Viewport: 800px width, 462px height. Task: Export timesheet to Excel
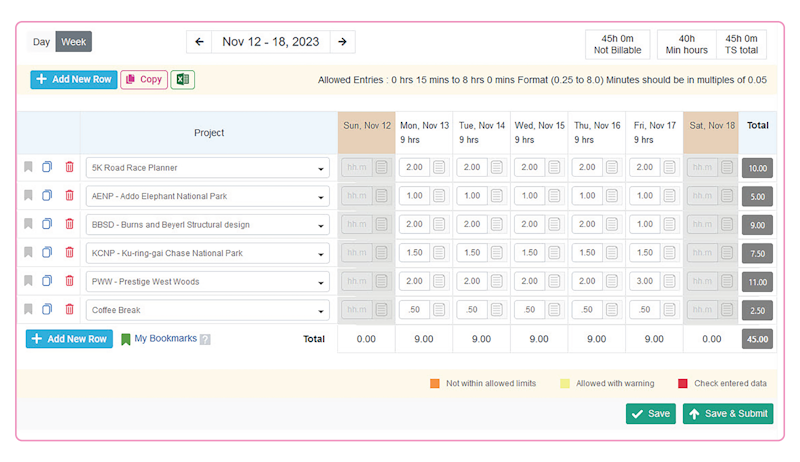pyautogui.click(x=183, y=80)
